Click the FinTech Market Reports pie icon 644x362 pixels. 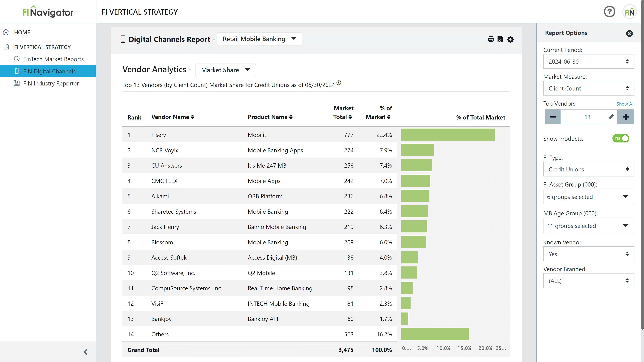(17, 59)
